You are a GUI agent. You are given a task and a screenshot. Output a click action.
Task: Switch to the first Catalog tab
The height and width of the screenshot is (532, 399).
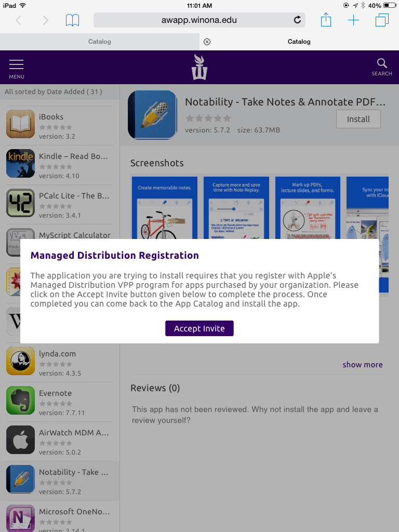(99, 42)
